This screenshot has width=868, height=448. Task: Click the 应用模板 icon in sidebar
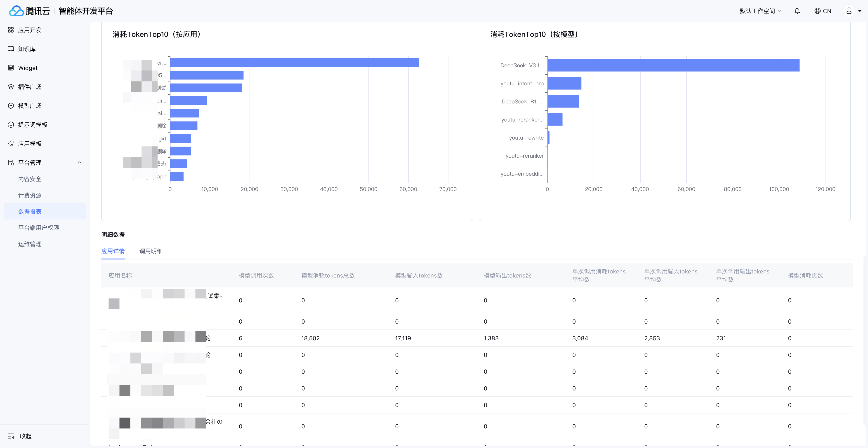11,144
